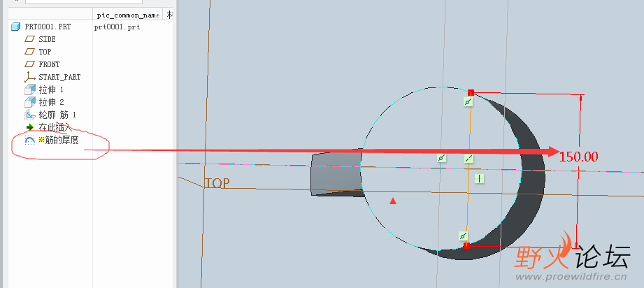Click the constraint icon beside the grey vertical line
The image size is (644, 288).
pos(441,158)
